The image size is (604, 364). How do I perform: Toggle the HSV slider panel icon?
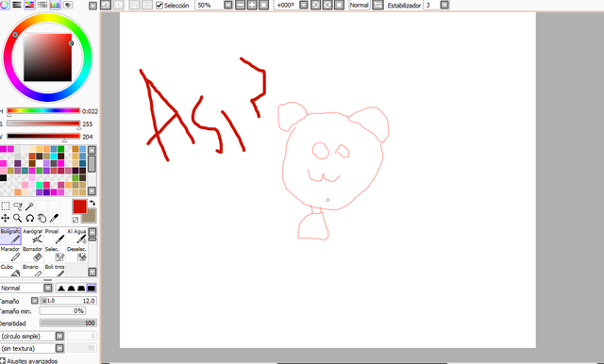coord(29,5)
